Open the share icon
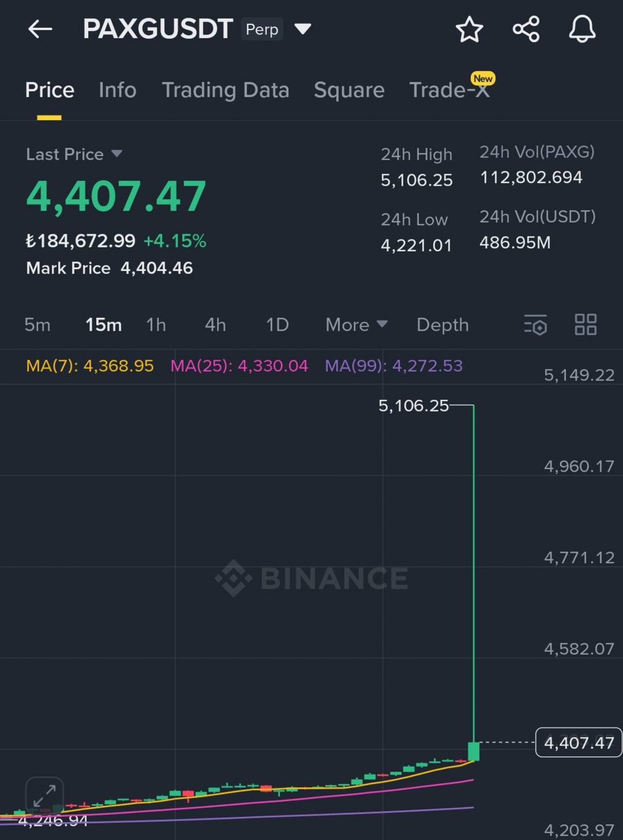 click(526, 29)
